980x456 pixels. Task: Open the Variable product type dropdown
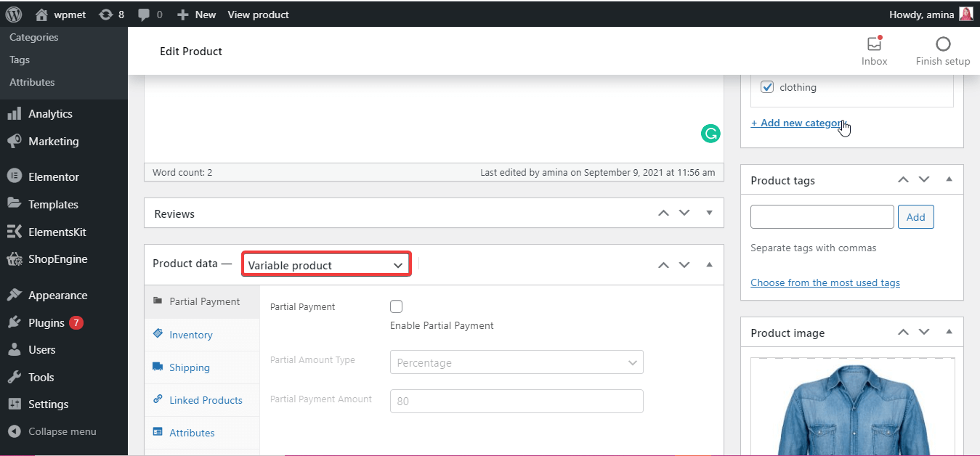[326, 265]
